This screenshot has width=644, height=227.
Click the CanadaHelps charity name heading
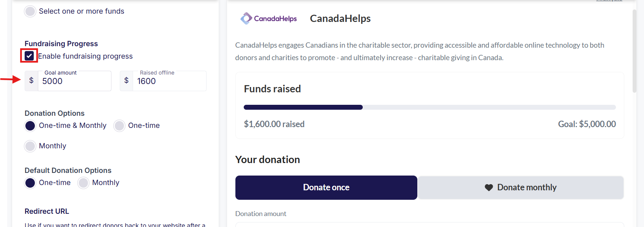pyautogui.click(x=340, y=19)
